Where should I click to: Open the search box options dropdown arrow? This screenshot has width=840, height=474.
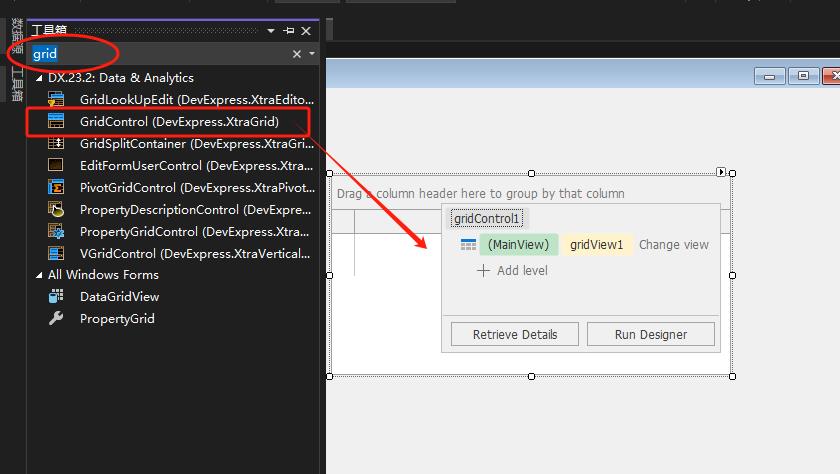[312, 54]
